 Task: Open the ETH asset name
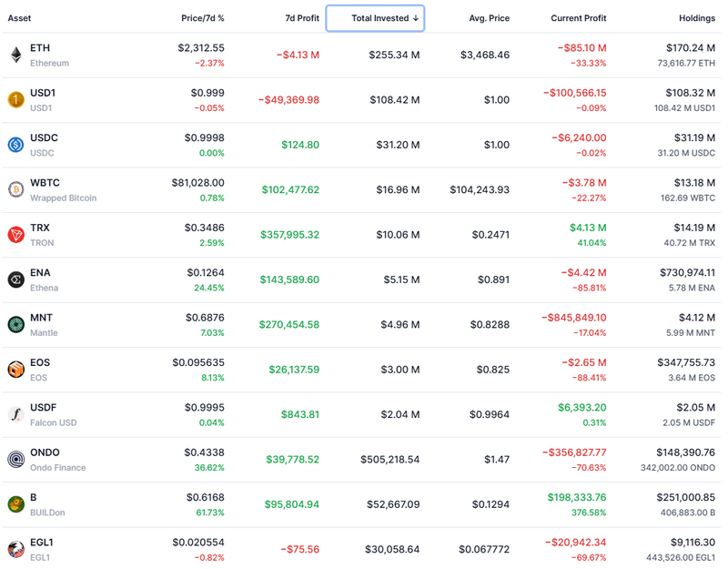[x=40, y=48]
